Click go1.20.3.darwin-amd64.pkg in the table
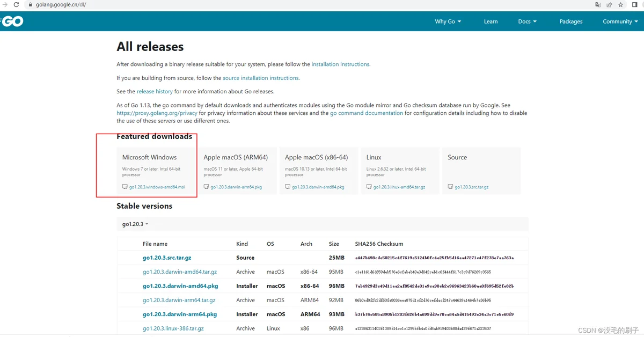 pos(180,286)
